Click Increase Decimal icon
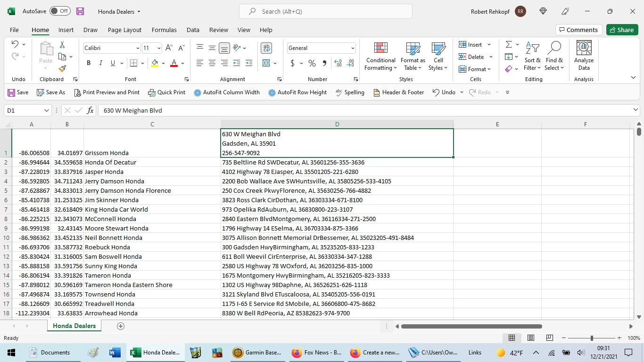This screenshot has height=362, width=644. pyautogui.click(x=338, y=63)
